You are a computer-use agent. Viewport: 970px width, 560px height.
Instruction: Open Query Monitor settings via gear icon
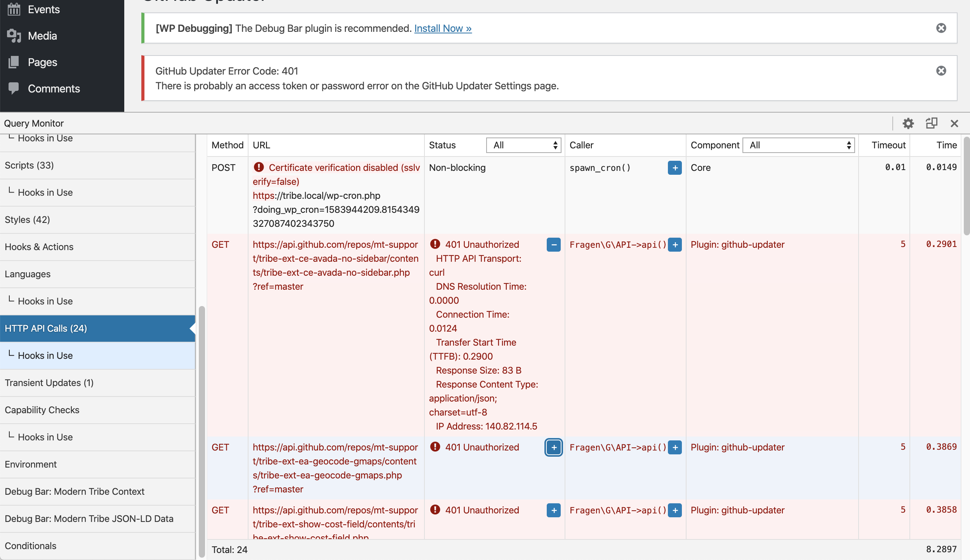tap(909, 123)
